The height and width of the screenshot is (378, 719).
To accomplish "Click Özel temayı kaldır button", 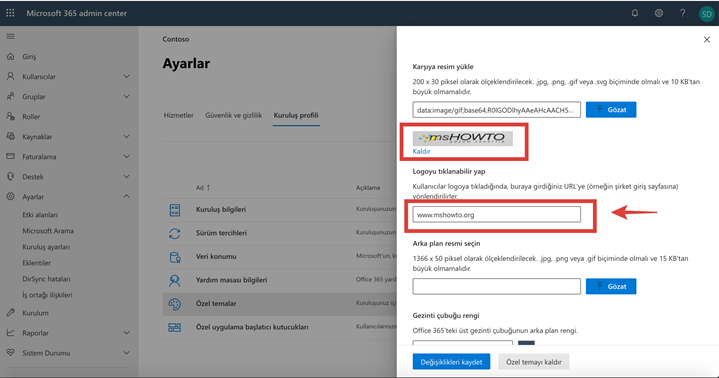I will [534, 362].
